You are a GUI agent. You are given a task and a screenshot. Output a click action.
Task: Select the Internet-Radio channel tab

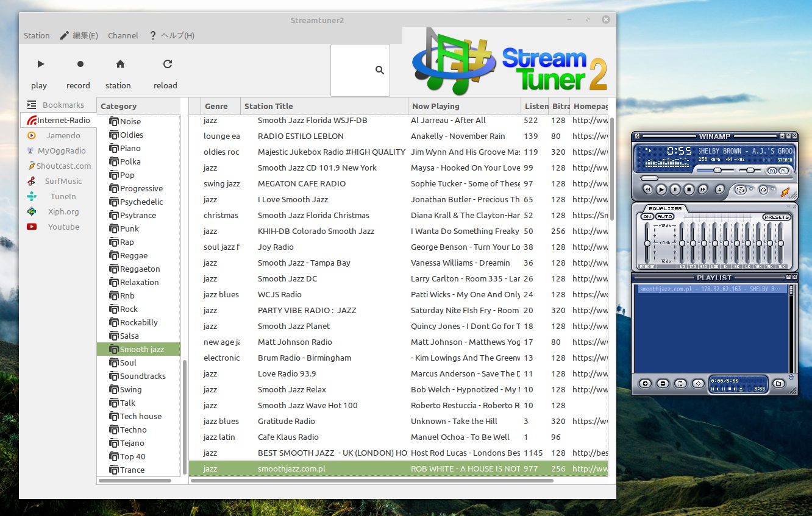tap(59, 120)
